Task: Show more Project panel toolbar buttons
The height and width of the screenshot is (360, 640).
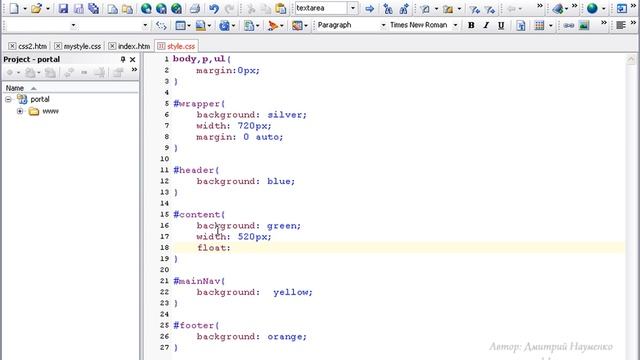Action: click(134, 70)
